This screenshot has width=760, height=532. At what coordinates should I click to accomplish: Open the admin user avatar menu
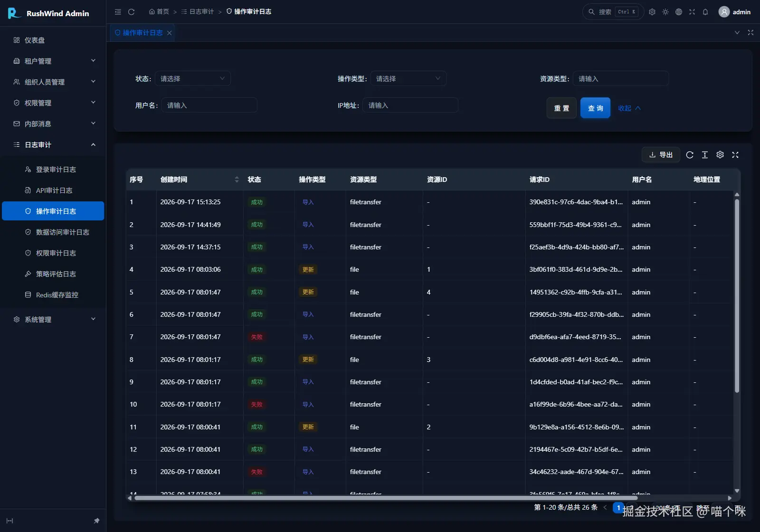734,12
